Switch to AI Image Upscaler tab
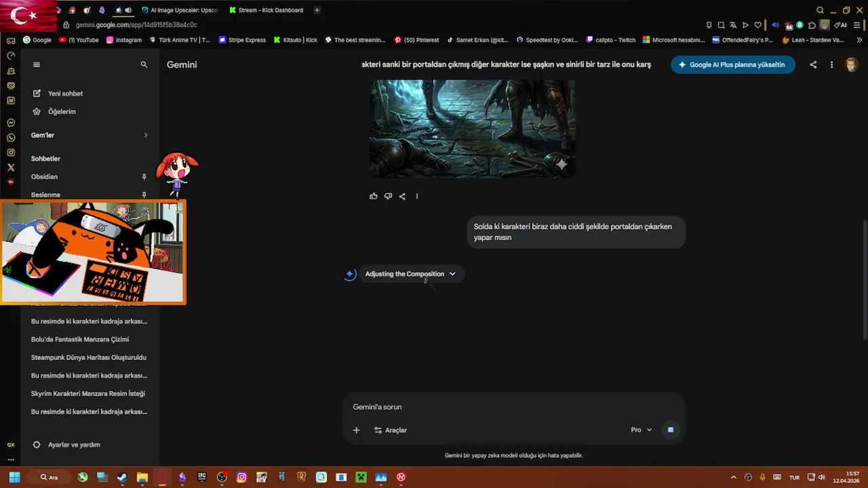 [x=180, y=10]
